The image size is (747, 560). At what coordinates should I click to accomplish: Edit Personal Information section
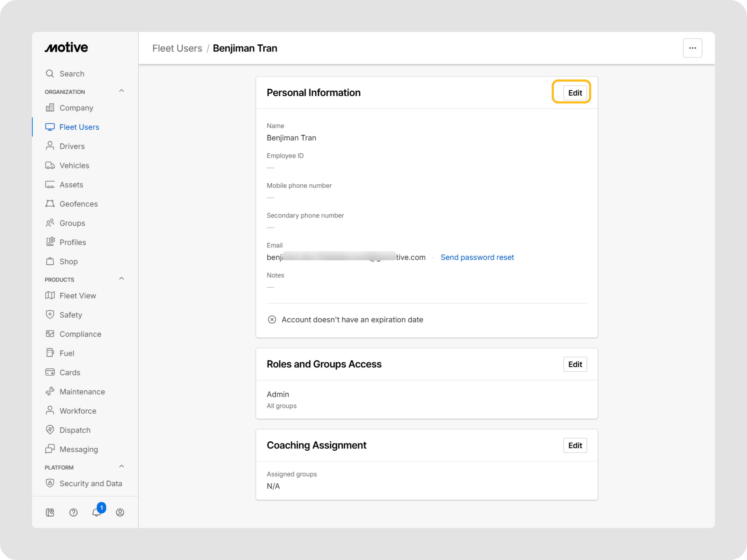pyautogui.click(x=575, y=93)
